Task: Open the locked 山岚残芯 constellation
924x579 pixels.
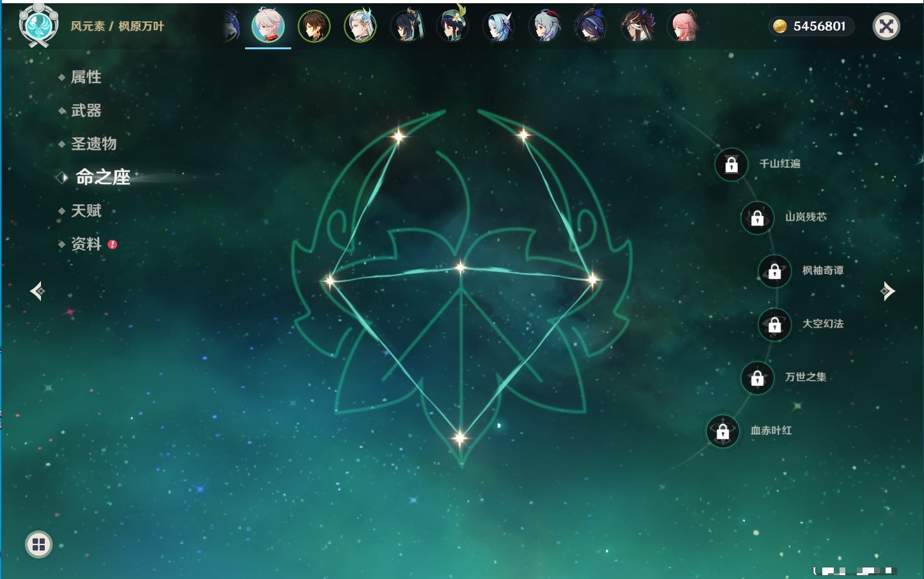Action: tap(758, 218)
